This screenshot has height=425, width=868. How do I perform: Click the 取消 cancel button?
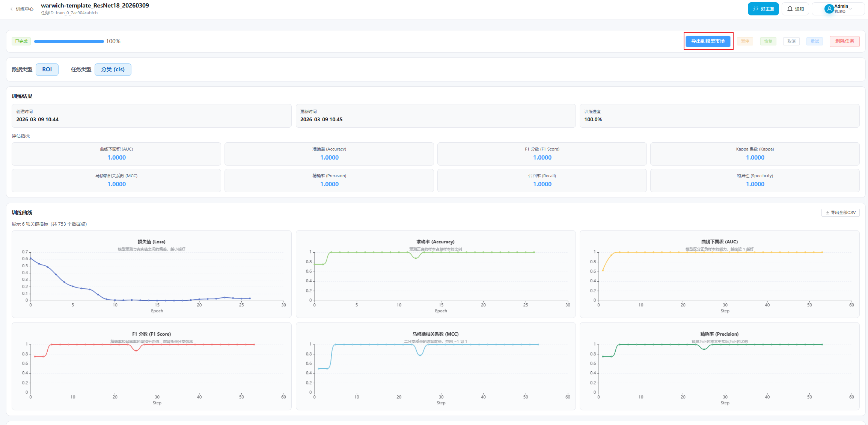pyautogui.click(x=791, y=42)
